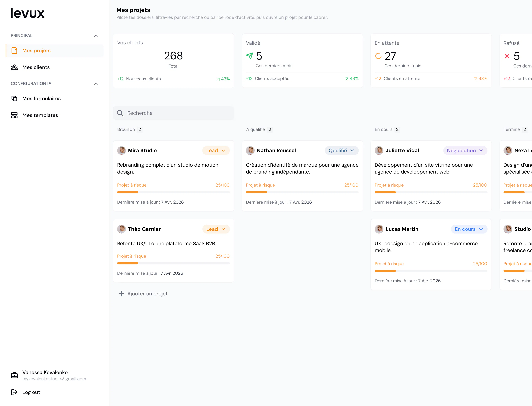Click the green paper plane icon in Validé
The image size is (532, 406).
(x=249, y=56)
